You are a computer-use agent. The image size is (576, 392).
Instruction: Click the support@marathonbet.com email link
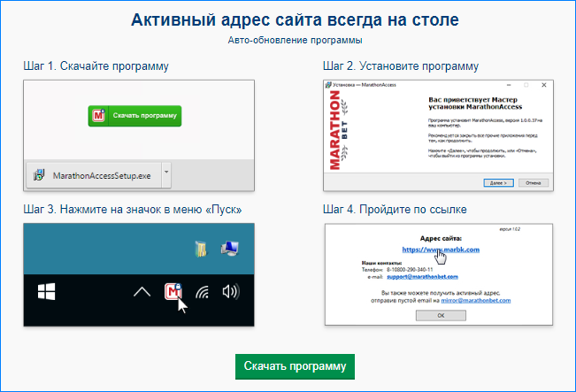(422, 277)
